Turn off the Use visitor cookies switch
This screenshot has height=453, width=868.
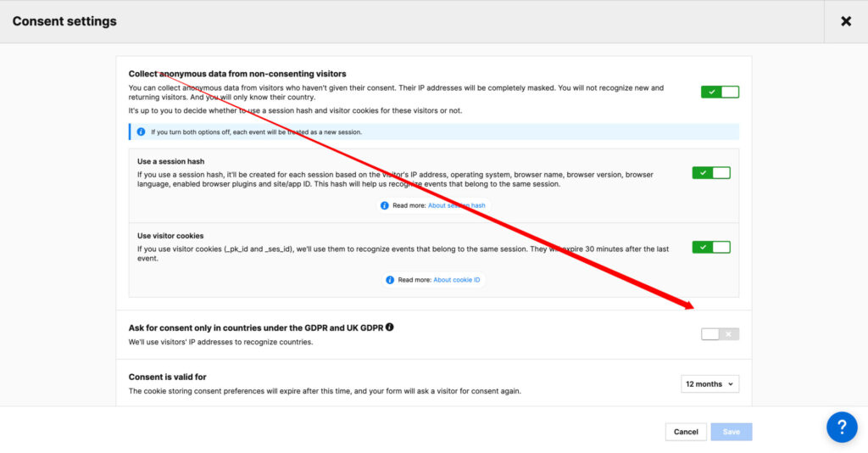710,247
